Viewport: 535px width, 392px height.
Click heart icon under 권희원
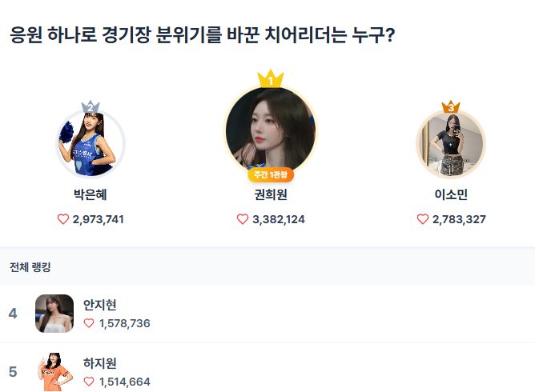click(243, 219)
